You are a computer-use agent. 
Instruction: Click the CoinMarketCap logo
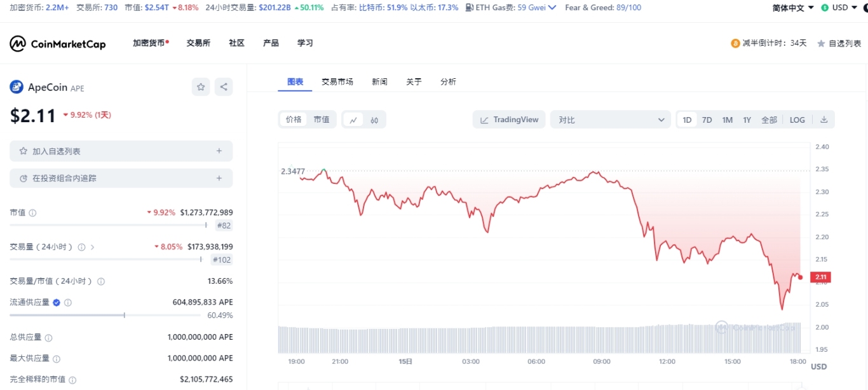57,43
